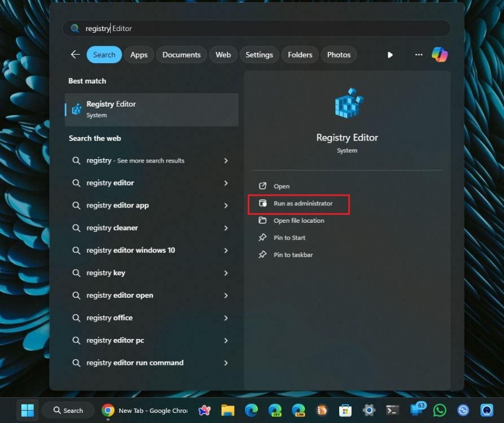Open WhatsApp from the taskbar
504x423 pixels.
tap(439, 410)
